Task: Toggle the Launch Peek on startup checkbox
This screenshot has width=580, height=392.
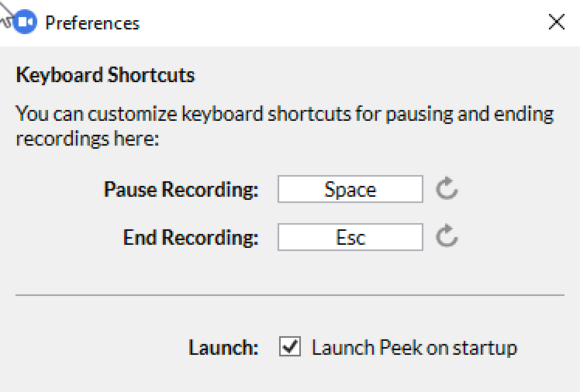Action: tap(290, 346)
